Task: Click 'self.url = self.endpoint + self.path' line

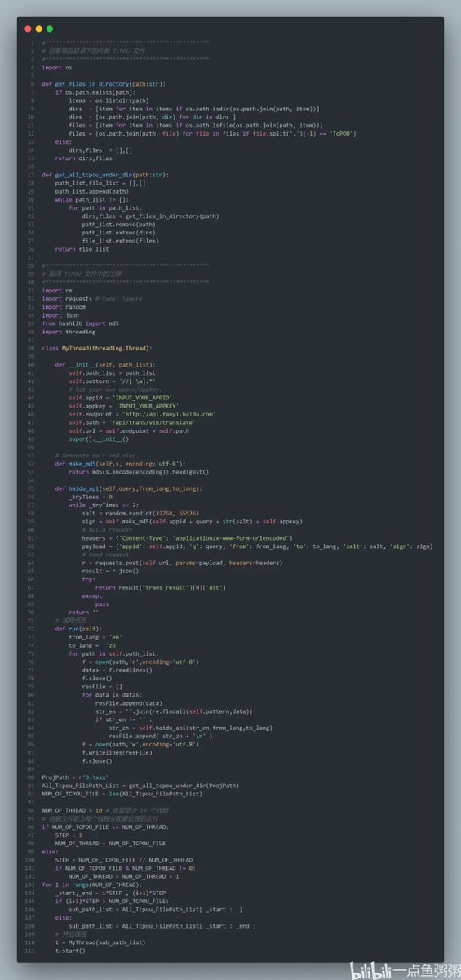Action: 128,431
